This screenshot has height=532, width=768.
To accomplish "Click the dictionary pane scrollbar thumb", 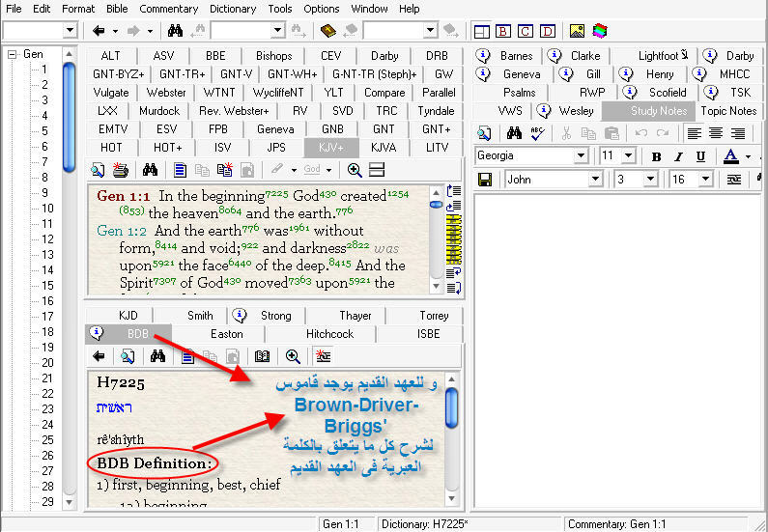I will click(451, 407).
